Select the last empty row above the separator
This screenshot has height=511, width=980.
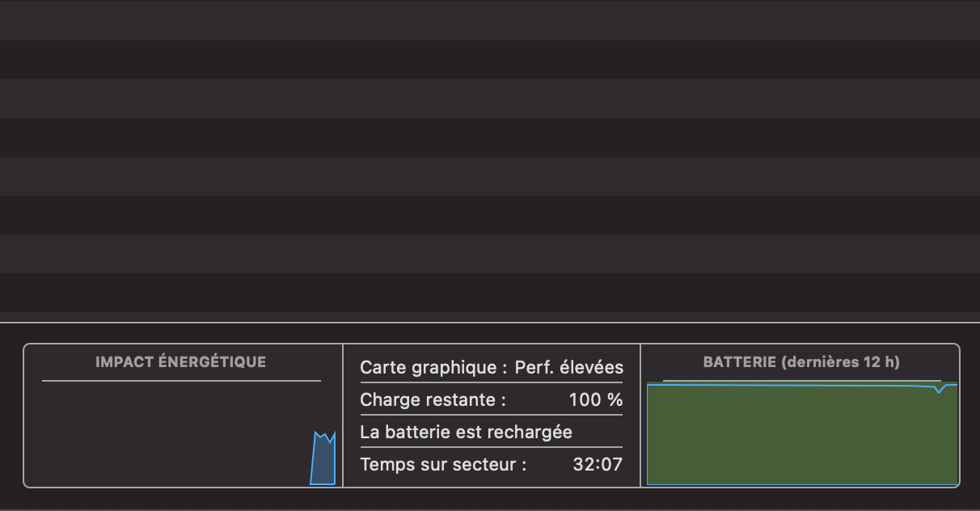click(490, 293)
